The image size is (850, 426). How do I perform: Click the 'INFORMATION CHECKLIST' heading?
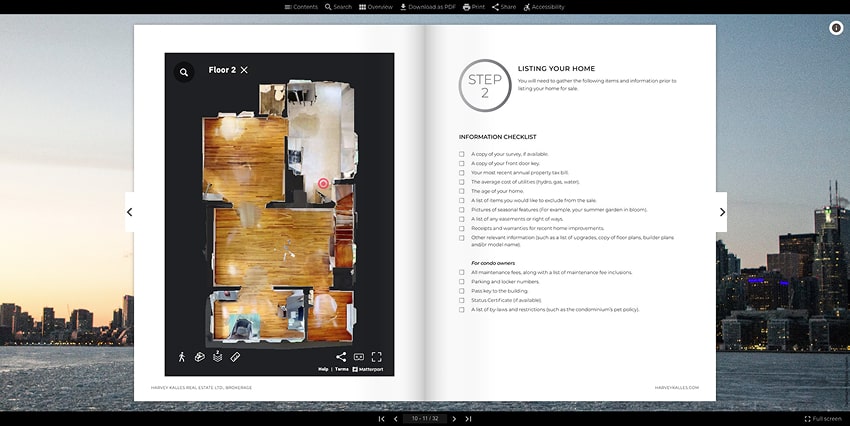coord(497,137)
